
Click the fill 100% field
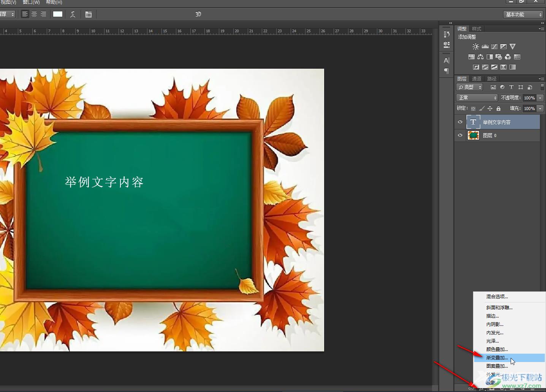point(529,109)
